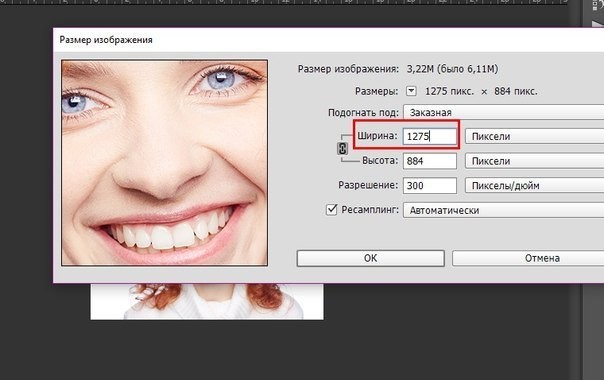This screenshot has width=604, height=380.
Task: Open the Ресамплинг method Автоматически dropdown
Action: [x=503, y=210]
